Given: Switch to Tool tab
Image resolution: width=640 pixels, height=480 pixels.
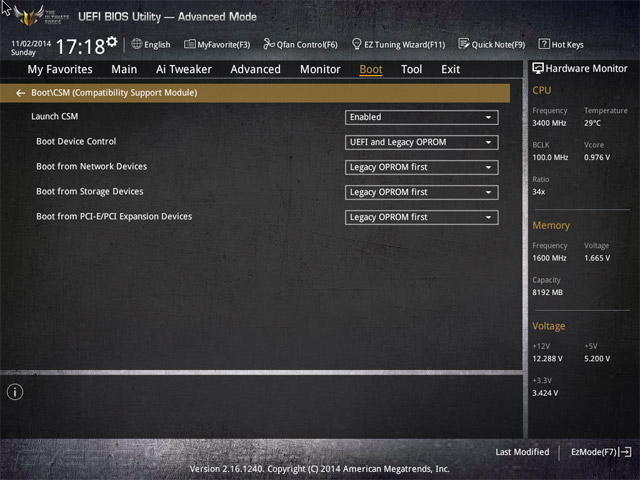Looking at the screenshot, I should point(411,69).
